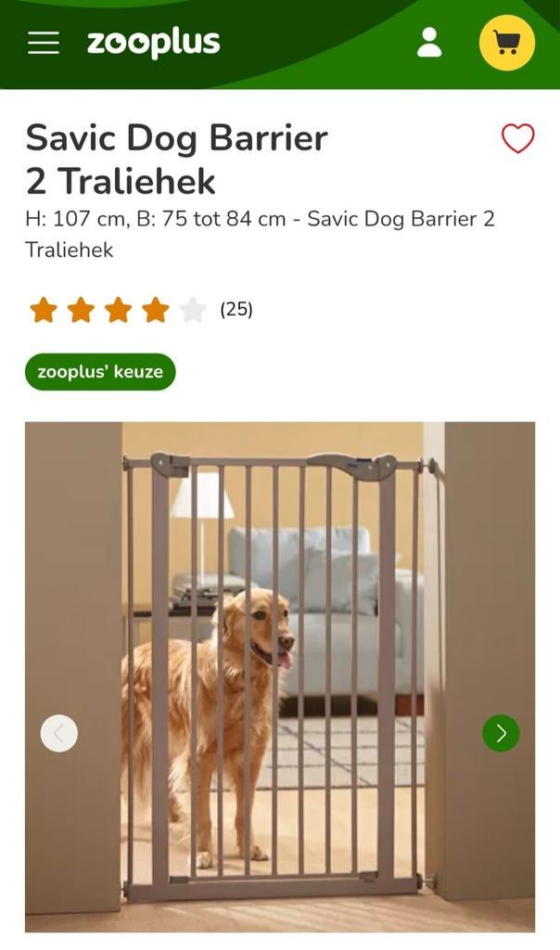Go to home via zooplus logo
This screenshot has height=950, width=560.
pyautogui.click(x=153, y=43)
